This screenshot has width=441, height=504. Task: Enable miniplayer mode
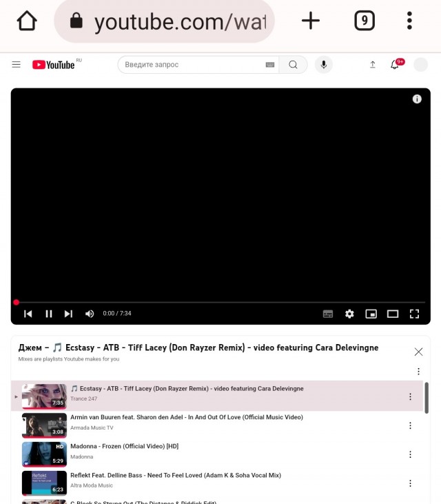point(371,314)
